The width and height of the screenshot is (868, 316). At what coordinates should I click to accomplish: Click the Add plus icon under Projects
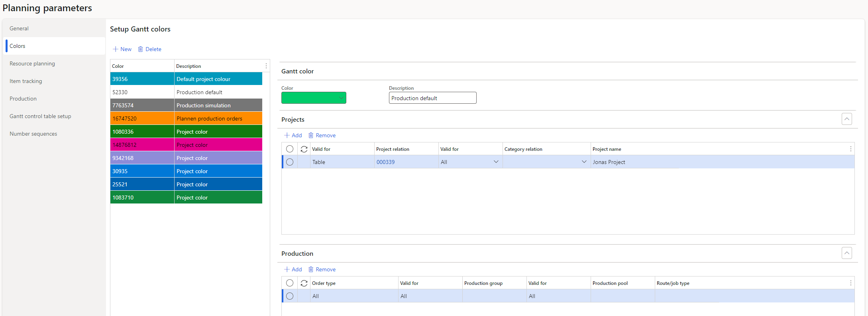coord(287,135)
